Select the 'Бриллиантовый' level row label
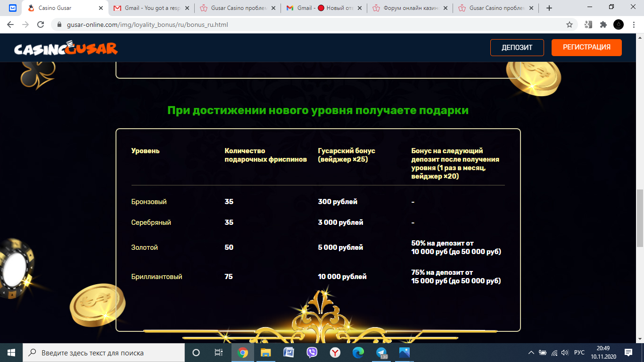 point(157,277)
